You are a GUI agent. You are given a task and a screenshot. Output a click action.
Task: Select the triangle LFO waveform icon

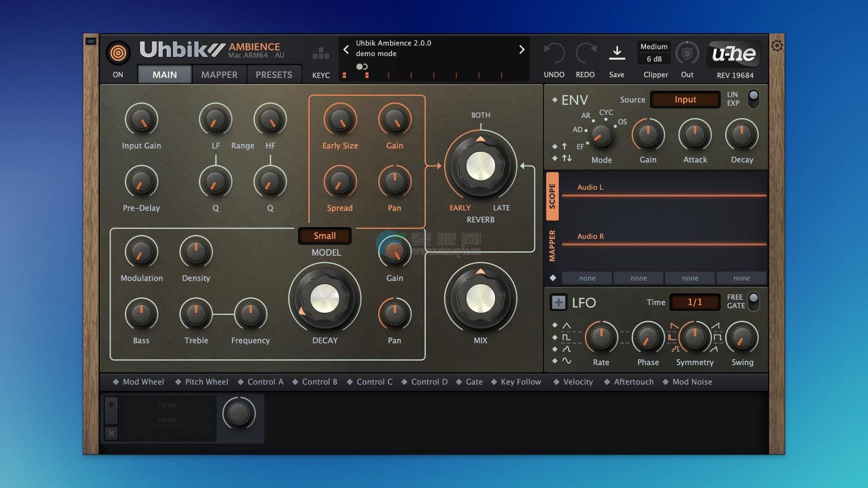(x=566, y=325)
